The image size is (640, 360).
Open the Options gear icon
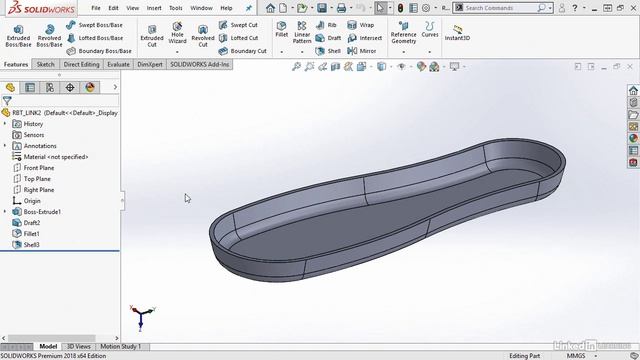pyautogui.click(x=426, y=8)
